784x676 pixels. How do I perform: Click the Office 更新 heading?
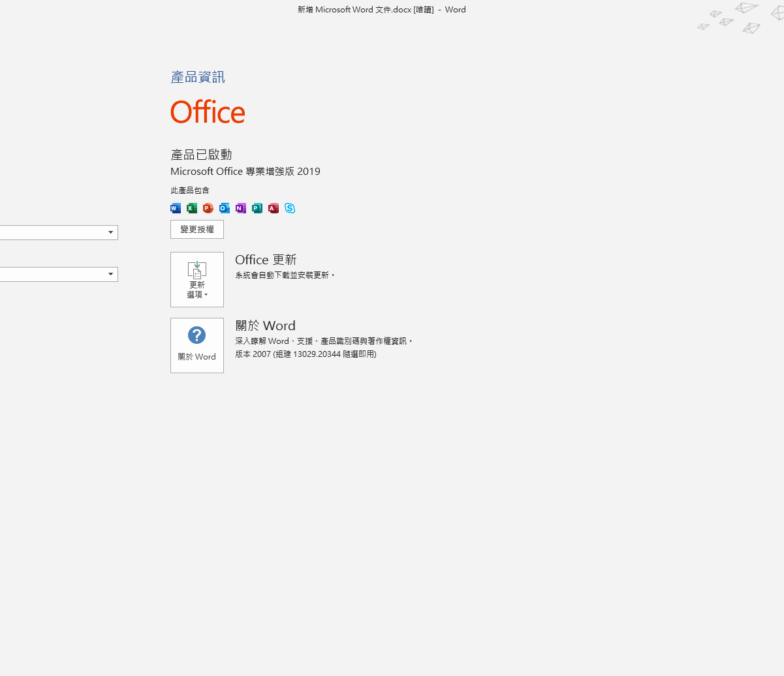click(266, 260)
